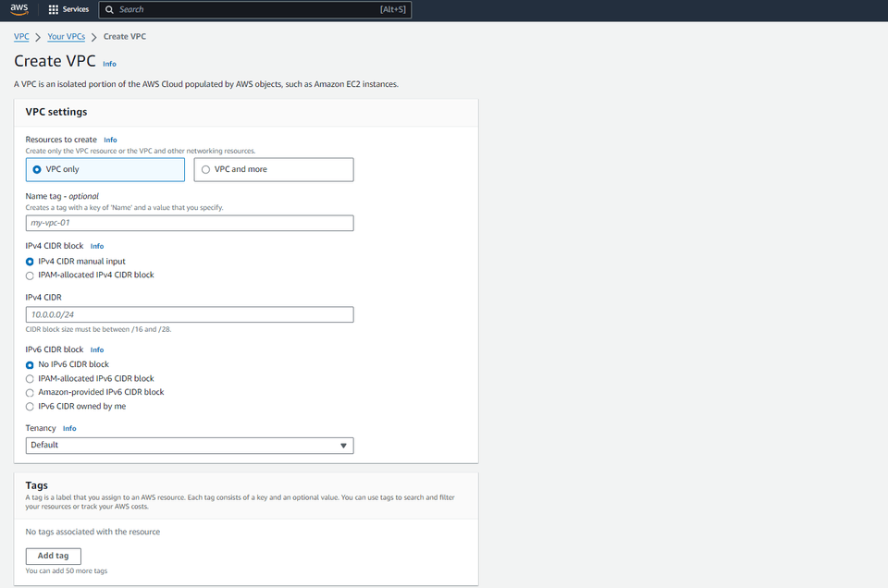
Task: Open the Tenancy Default dropdown
Action: (x=190, y=446)
